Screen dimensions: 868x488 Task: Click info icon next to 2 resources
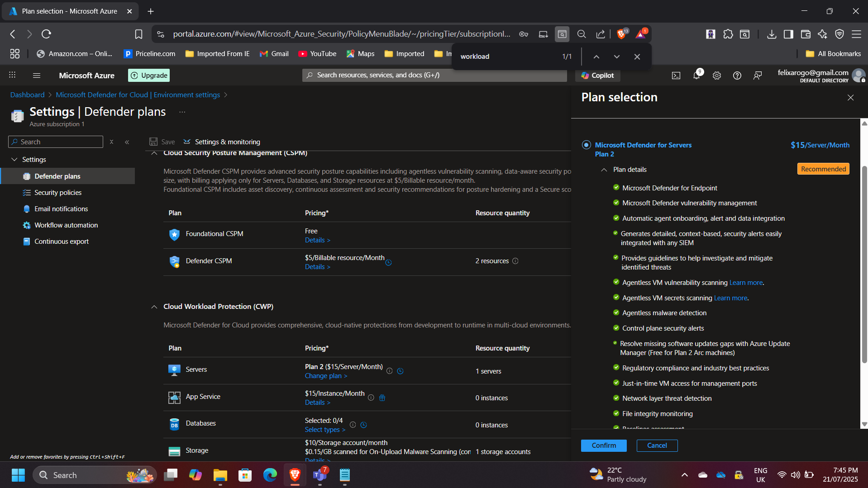coord(515,261)
